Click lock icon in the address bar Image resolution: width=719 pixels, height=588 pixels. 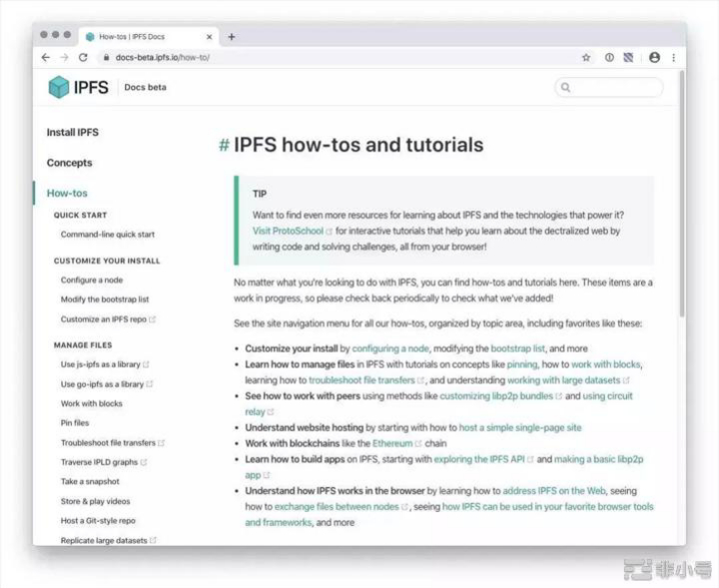(x=106, y=57)
